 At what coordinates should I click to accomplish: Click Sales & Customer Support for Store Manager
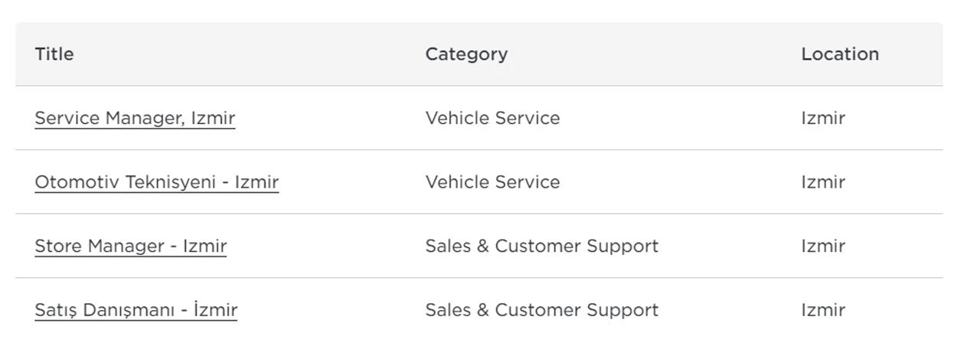pyautogui.click(x=541, y=246)
